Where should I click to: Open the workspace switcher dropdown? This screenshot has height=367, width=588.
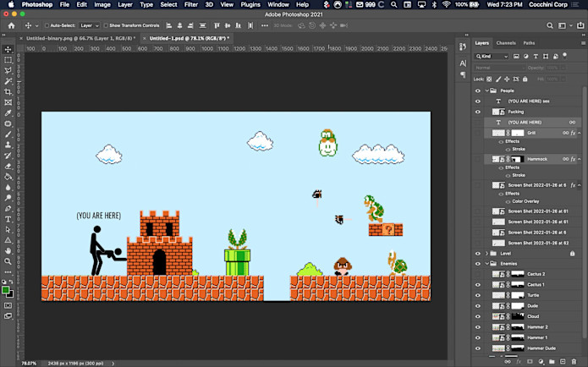(564, 25)
